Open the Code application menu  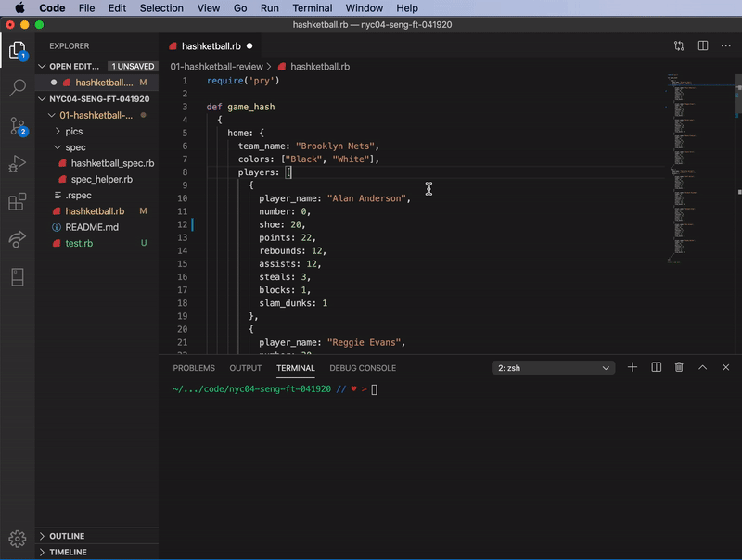(x=52, y=8)
